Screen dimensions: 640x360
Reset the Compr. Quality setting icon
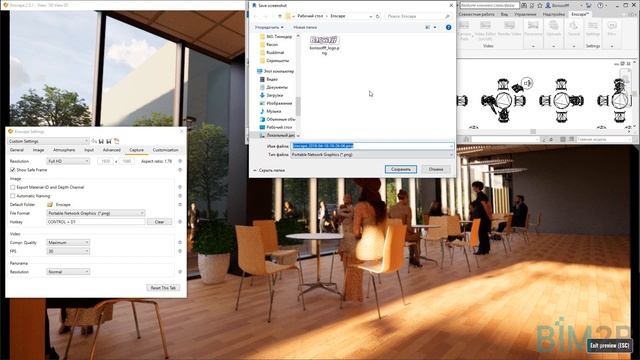[x=180, y=242]
